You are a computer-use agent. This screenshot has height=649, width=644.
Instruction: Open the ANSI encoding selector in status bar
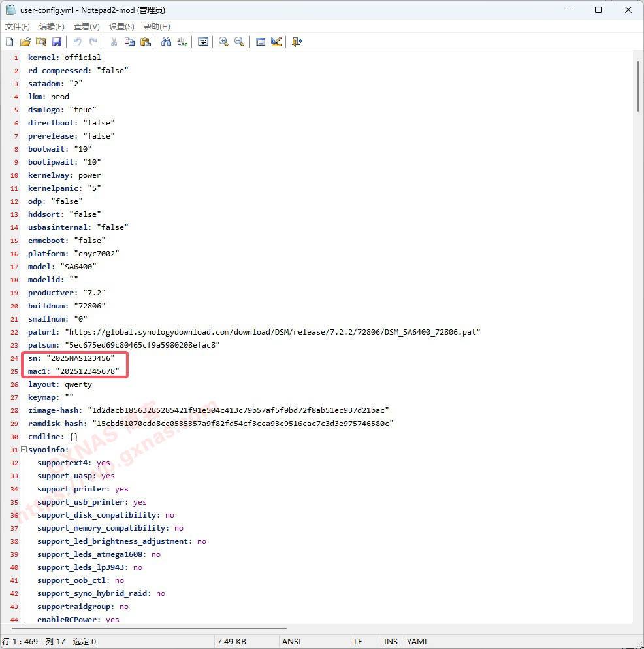click(291, 641)
